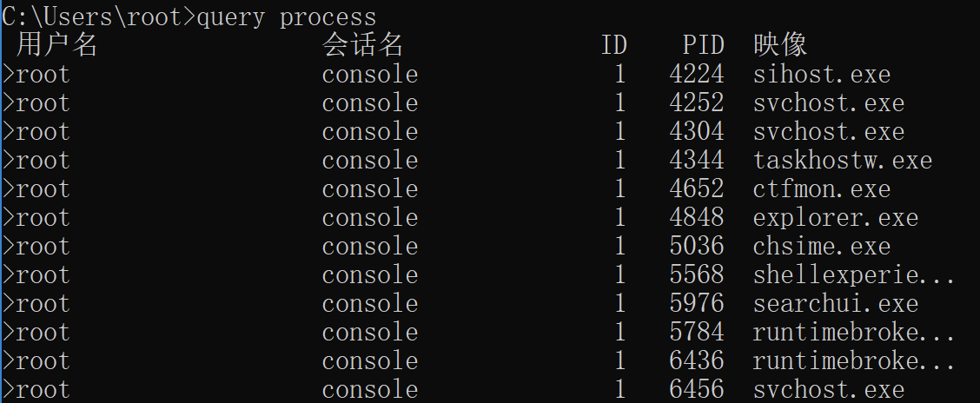Select the chsime.exe process name
The width and height of the screenshot is (980, 403).
pyautogui.click(x=821, y=247)
